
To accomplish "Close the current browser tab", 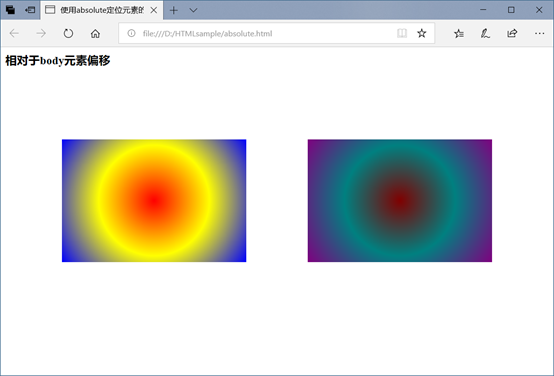I will (x=154, y=10).
